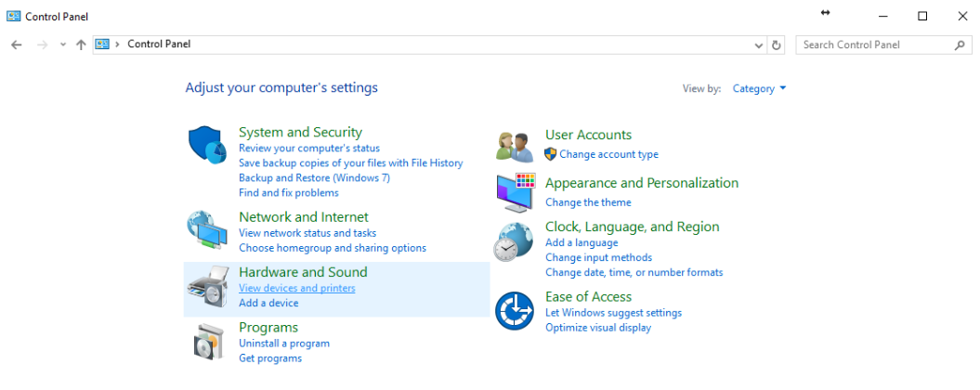This screenshot has width=980, height=390.
Task: Open View network status and tasks
Action: pyautogui.click(x=307, y=233)
